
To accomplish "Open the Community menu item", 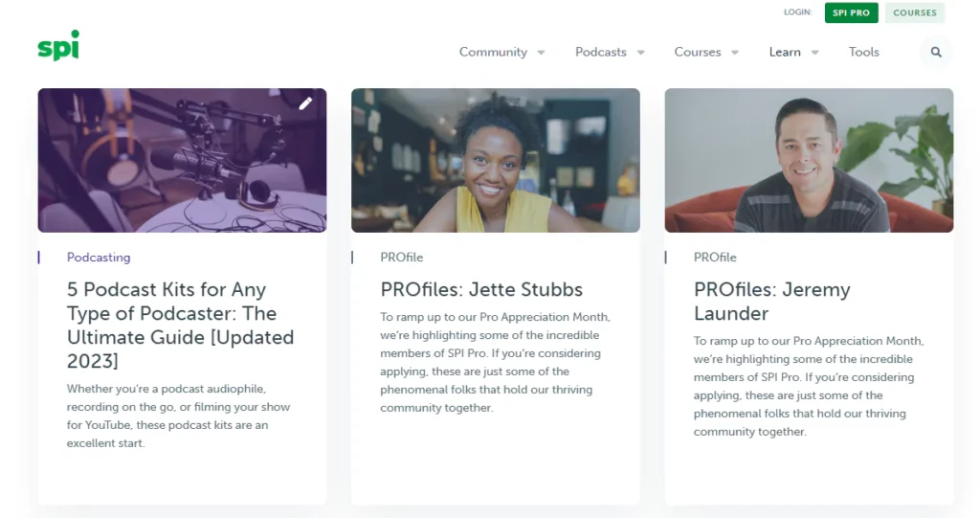I will click(x=493, y=52).
